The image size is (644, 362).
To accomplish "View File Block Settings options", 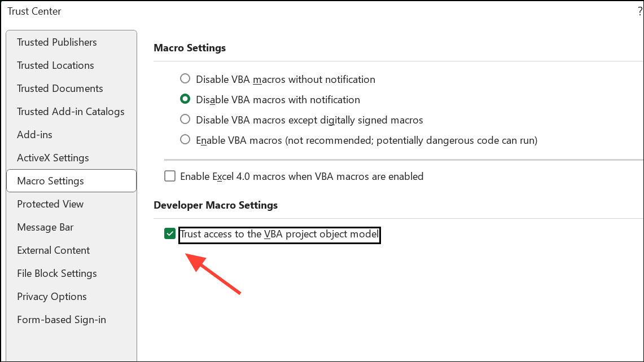I will [56, 273].
